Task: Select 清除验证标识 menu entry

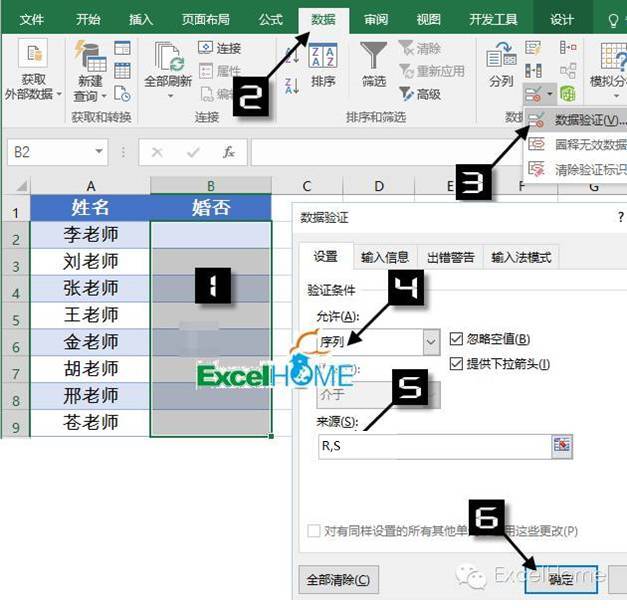Action: click(576, 169)
